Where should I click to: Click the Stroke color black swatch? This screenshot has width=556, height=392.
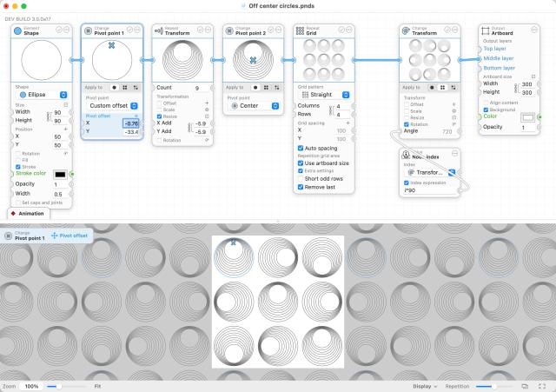click(x=60, y=174)
